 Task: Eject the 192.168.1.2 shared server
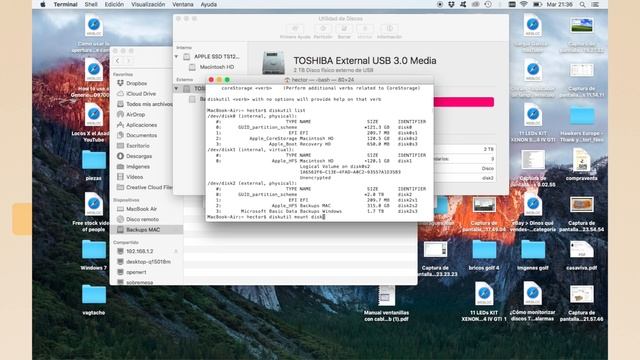tap(176, 251)
